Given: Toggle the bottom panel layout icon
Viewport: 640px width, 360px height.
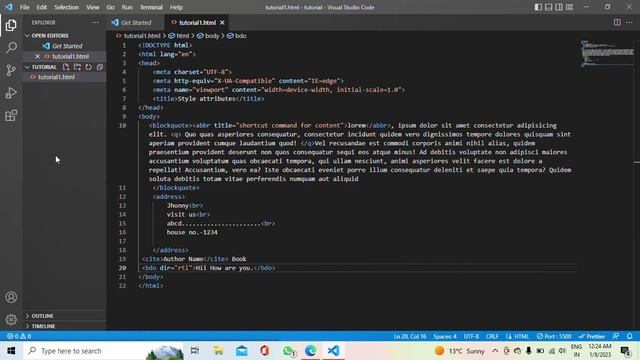Looking at the screenshot, I should pos(549,7).
